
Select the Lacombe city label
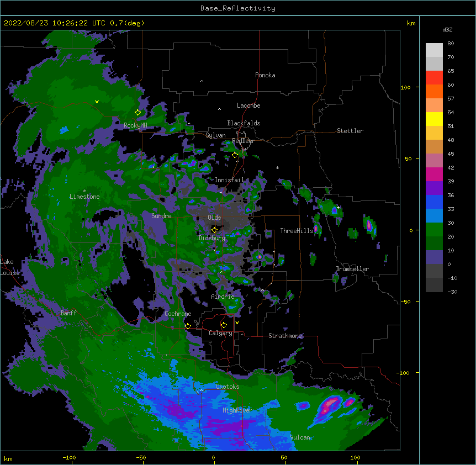248,105
